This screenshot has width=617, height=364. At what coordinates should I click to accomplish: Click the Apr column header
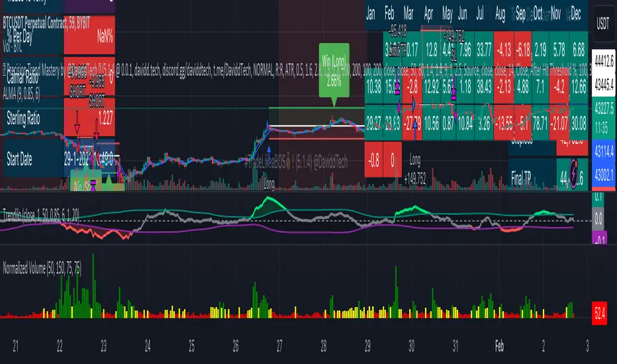point(428,14)
